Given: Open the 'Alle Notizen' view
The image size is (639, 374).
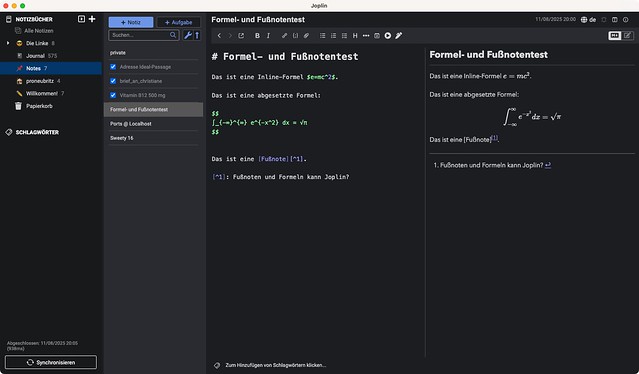Looking at the screenshot, I should [x=39, y=31].
